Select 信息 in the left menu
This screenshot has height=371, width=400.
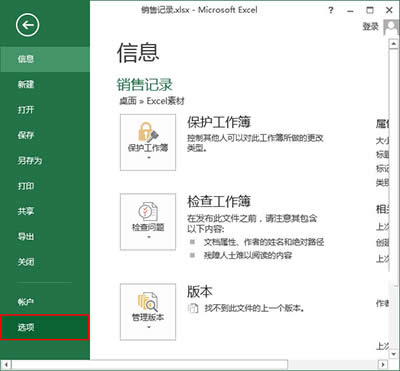click(45, 59)
